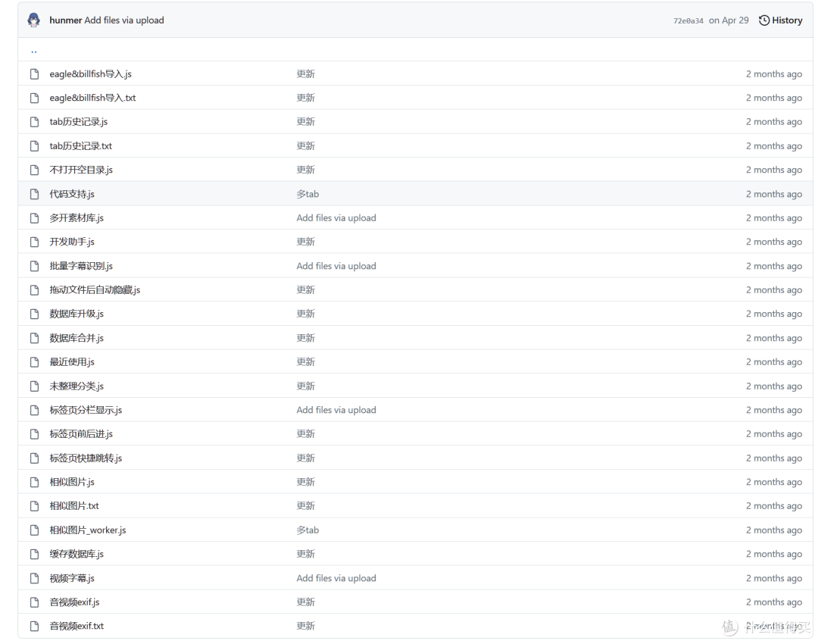818x644 pixels.
Task: Open file eagle&billfish导入.txt
Action: click(92, 98)
